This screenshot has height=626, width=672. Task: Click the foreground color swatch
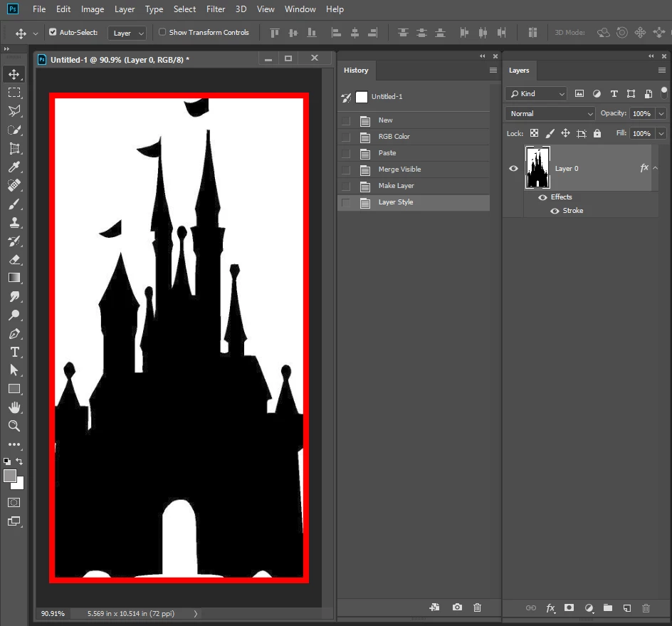[x=10, y=476]
